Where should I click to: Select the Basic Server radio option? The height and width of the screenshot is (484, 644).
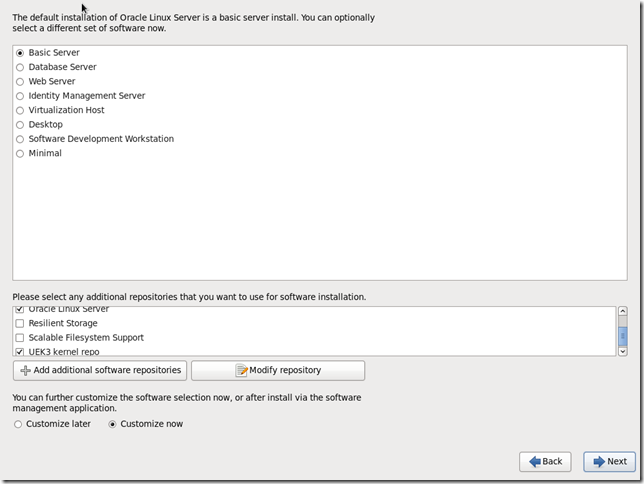tap(20, 53)
